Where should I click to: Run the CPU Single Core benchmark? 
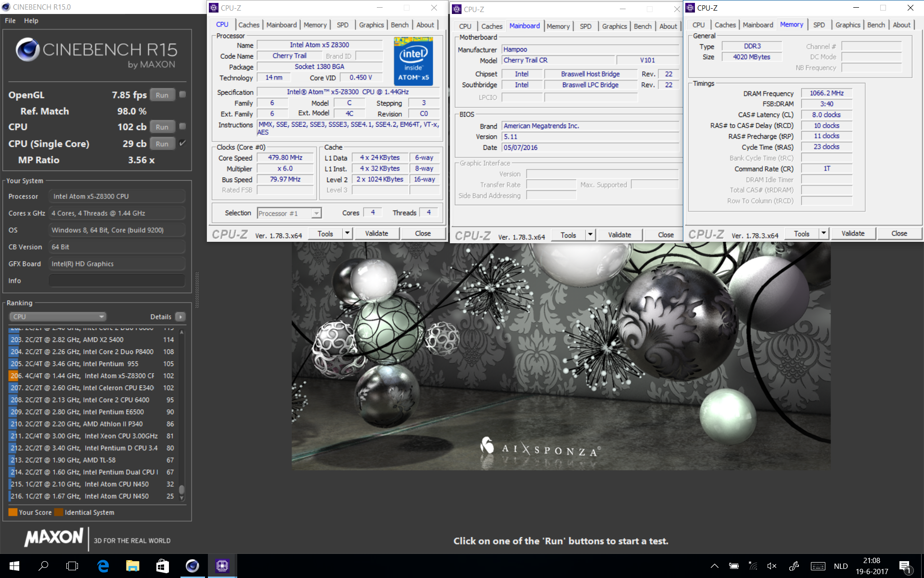pyautogui.click(x=162, y=144)
